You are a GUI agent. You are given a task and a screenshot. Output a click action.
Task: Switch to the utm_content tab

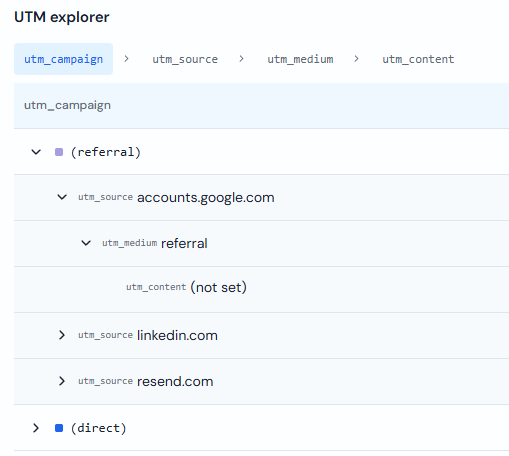tap(418, 59)
